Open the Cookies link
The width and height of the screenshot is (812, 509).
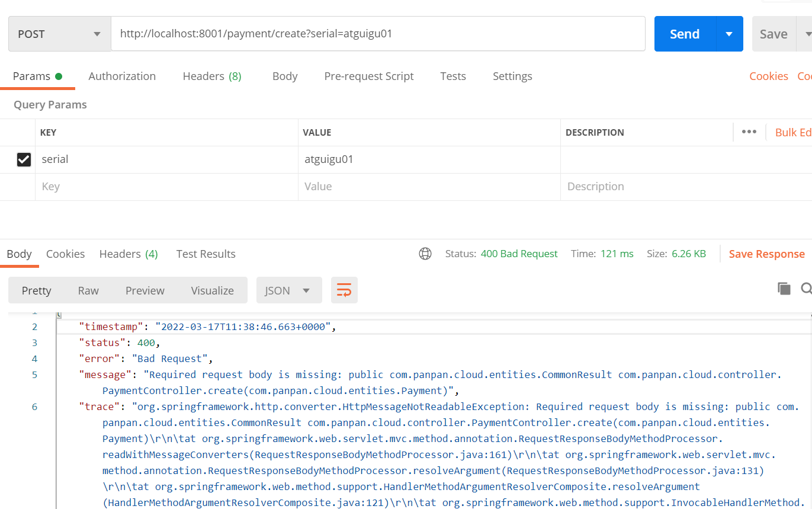point(769,76)
